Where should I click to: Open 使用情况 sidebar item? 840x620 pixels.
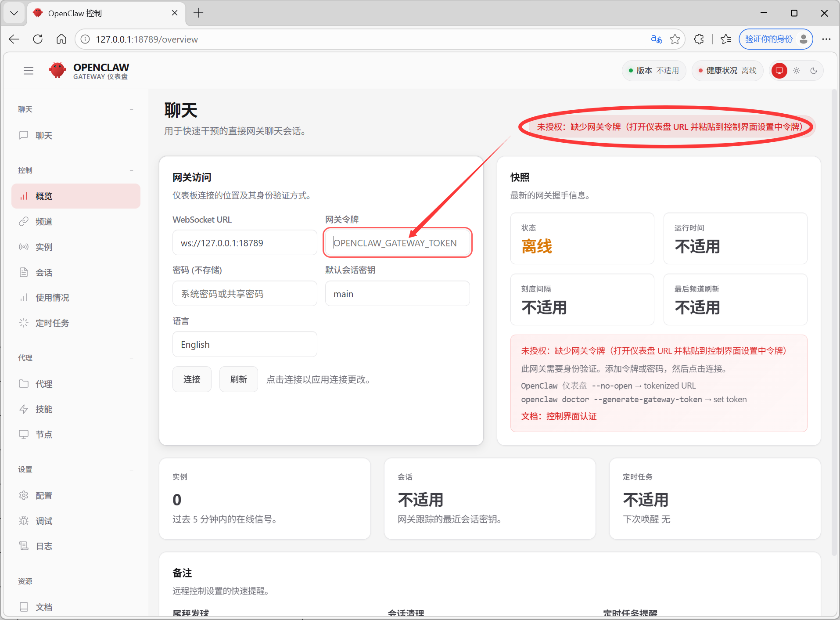76,298
